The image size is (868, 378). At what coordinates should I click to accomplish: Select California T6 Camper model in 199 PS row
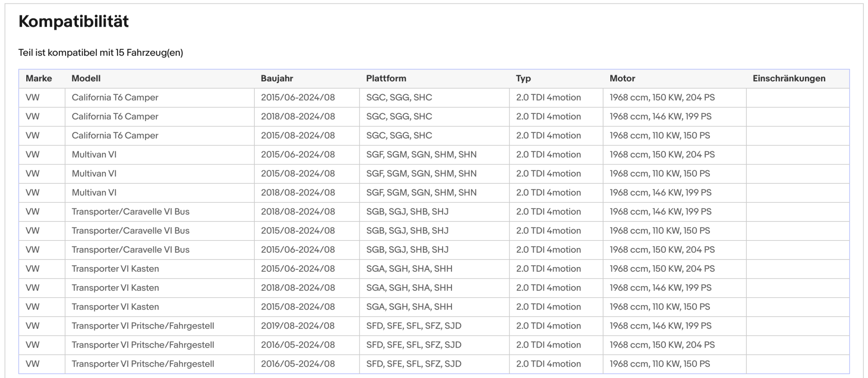115,116
